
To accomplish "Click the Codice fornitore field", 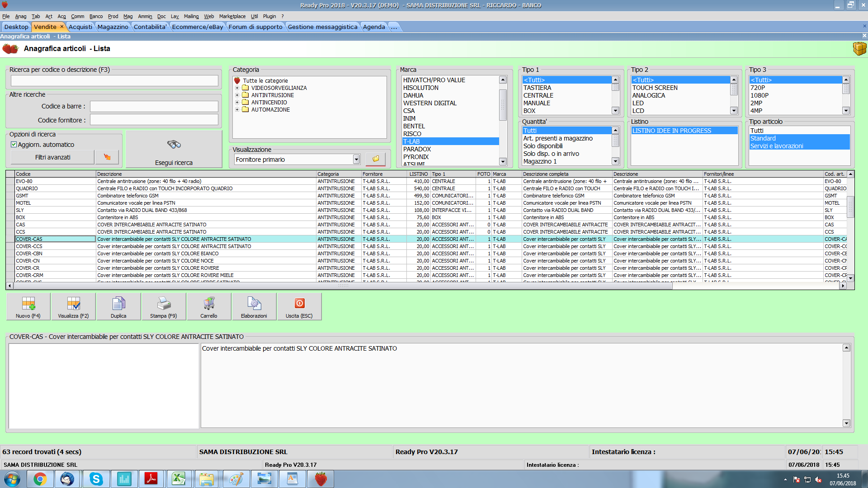I will click(x=154, y=120).
